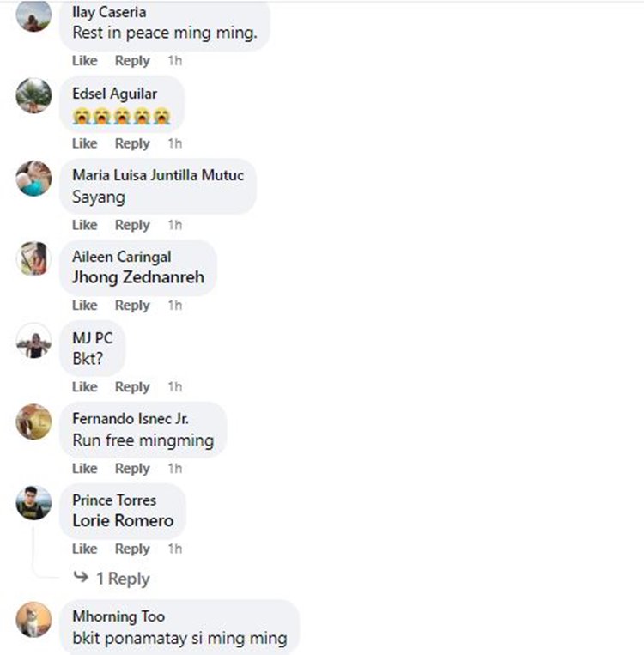Like Maria Luisa Juntilla Mutuc's Sayang comment

[x=85, y=225]
